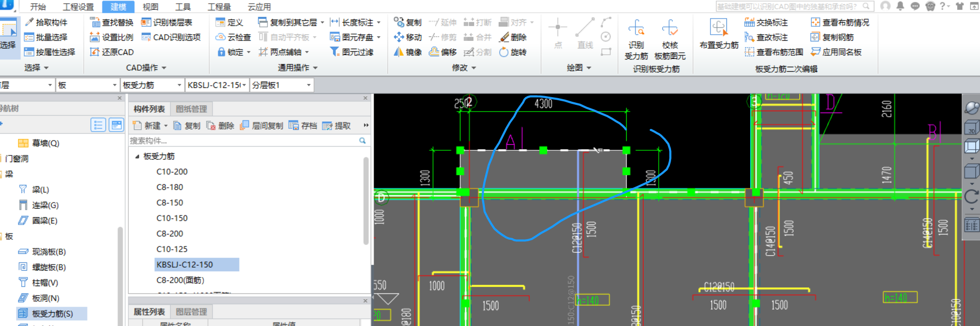Click the 删除 button in component list
Image resolution: width=980 pixels, height=326 pixels.
tap(220, 126)
